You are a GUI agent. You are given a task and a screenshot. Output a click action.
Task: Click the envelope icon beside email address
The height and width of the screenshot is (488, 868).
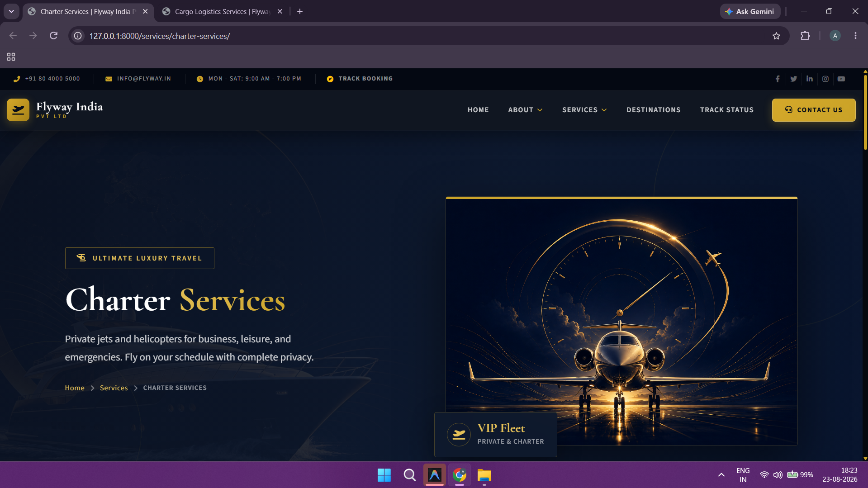pyautogui.click(x=109, y=79)
